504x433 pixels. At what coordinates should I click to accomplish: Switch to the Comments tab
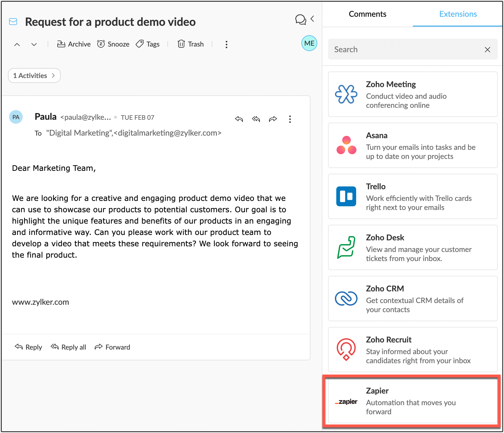[x=367, y=14]
